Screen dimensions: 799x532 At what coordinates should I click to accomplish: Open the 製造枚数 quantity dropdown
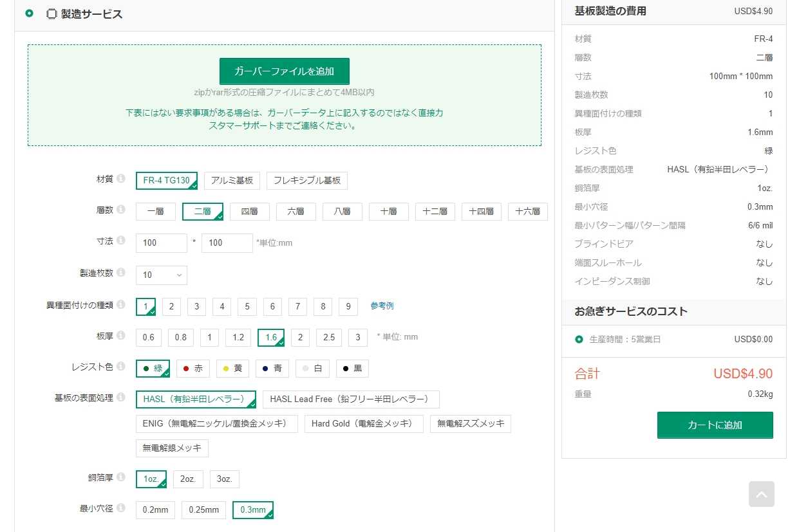coord(161,275)
